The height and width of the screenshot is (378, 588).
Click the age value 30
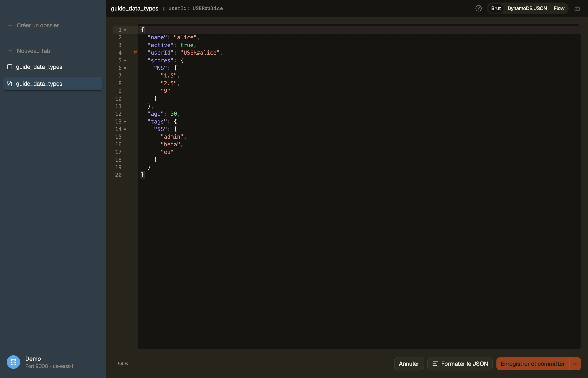[x=173, y=114]
